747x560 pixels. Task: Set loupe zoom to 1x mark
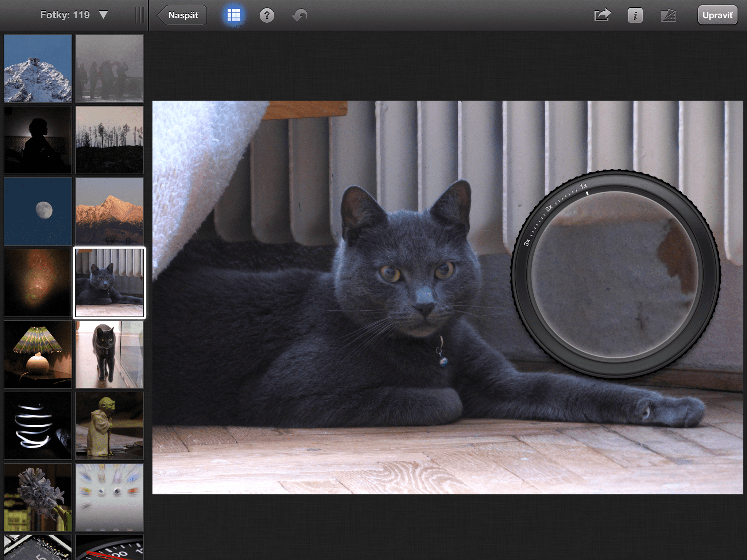pyautogui.click(x=584, y=186)
